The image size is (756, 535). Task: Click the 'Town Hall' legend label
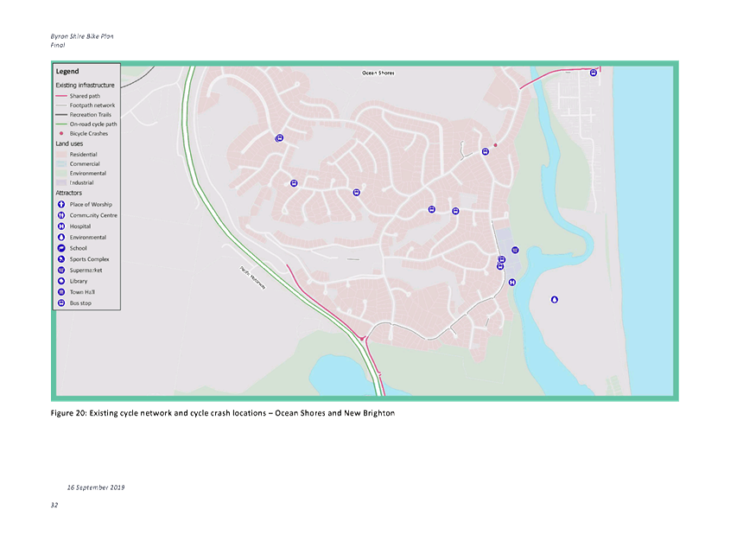pos(82,292)
